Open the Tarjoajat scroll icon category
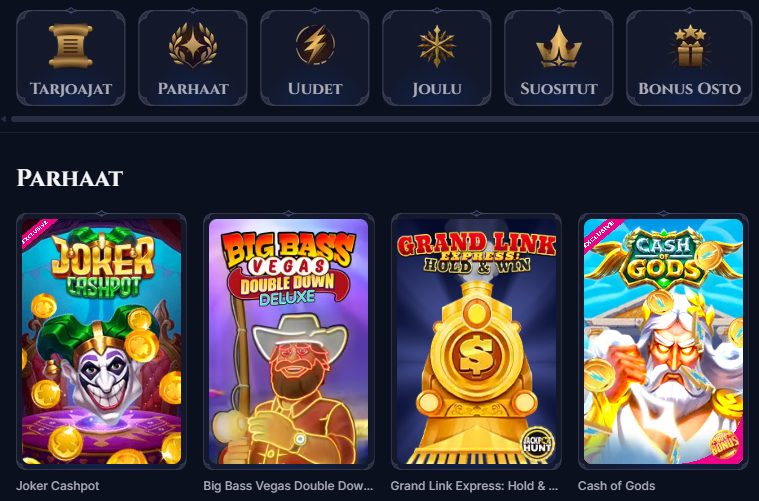 (71, 46)
